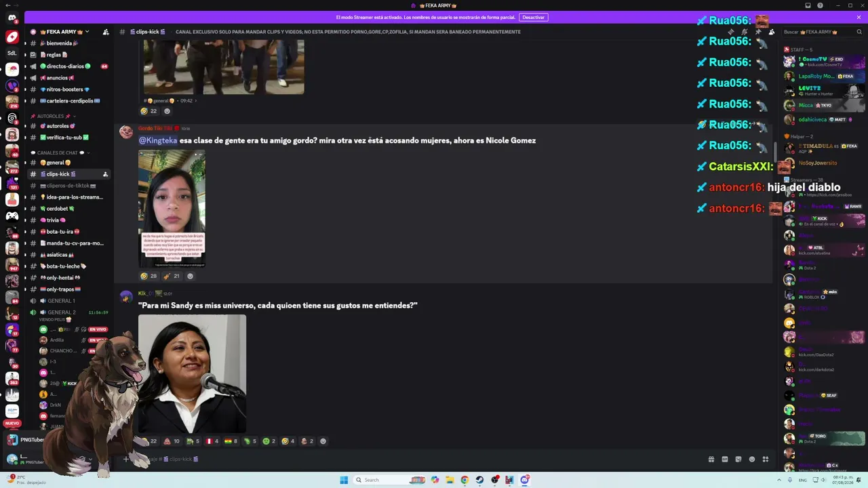Screen dimensions: 868x488
Task: Open the verifica-tu-sub channel
Action: pyautogui.click(x=68, y=138)
